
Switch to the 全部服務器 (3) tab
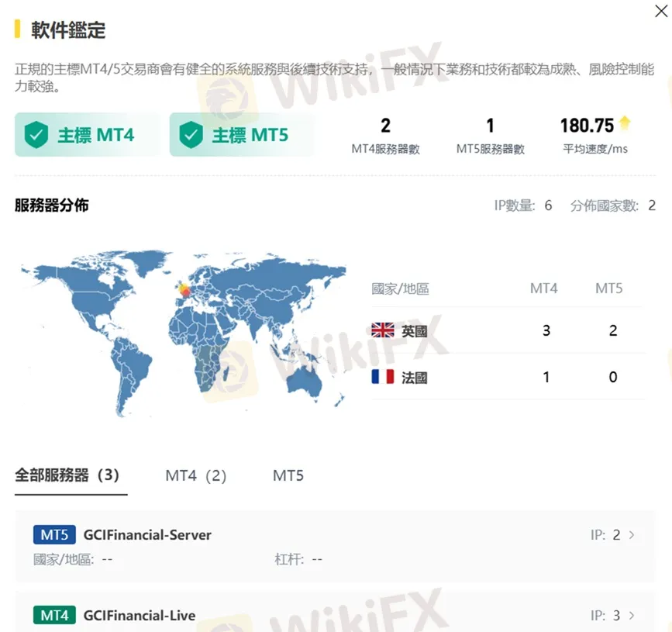67,475
